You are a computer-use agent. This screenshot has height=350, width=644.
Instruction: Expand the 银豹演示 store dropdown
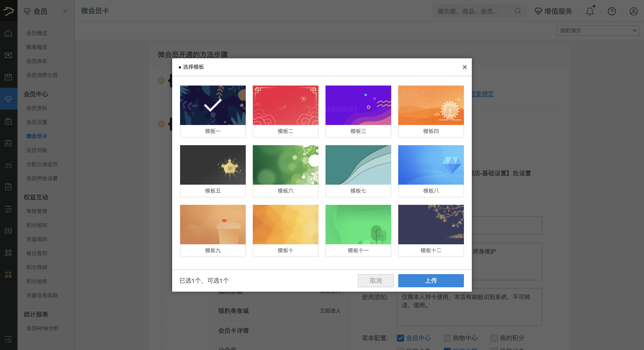[x=598, y=30]
